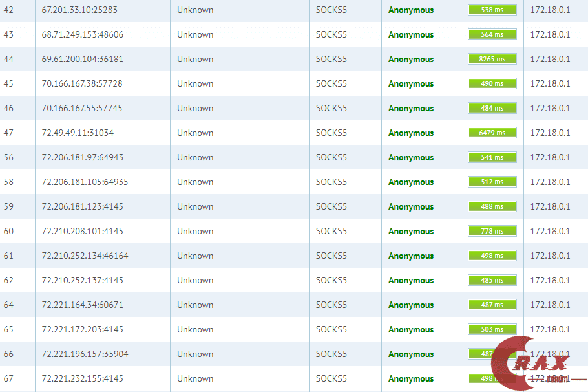Viewport: 588px width, 392px height.
Task: Select proxy address 72.221.164.34:60671
Action: click(x=83, y=305)
